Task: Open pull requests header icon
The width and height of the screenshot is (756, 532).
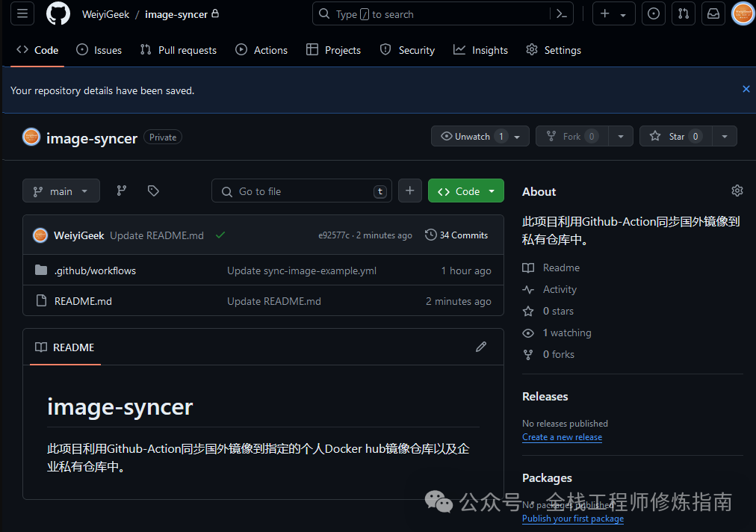Action: pos(684,14)
